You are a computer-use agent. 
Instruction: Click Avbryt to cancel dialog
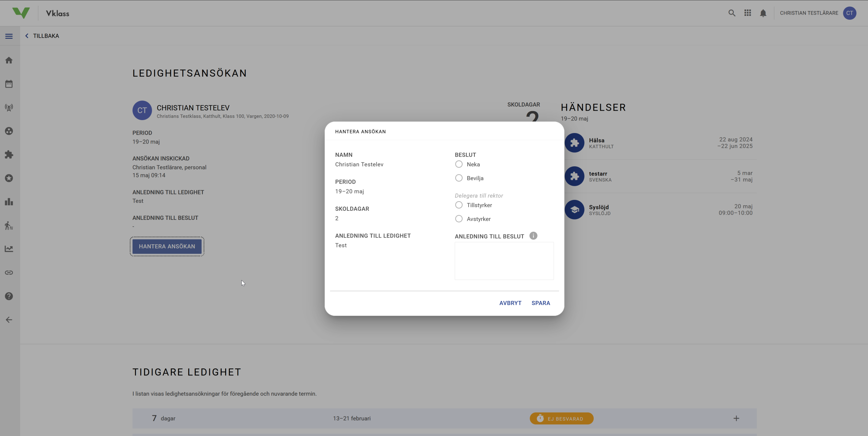click(510, 303)
